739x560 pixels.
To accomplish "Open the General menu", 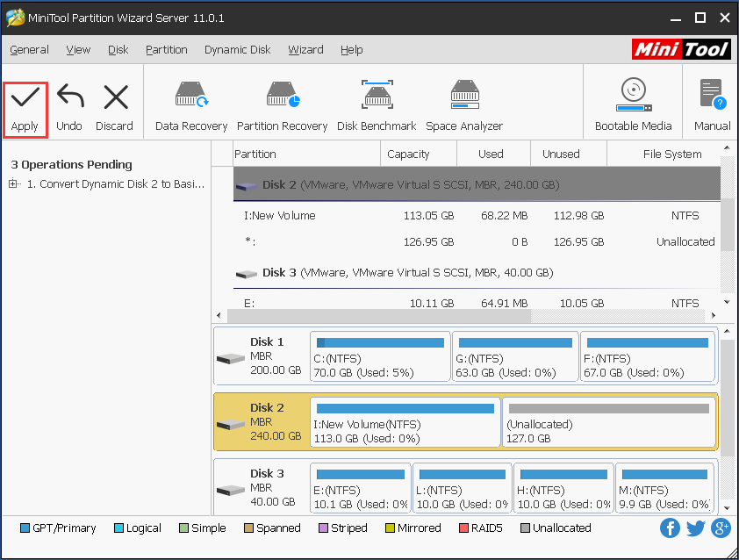I will click(x=29, y=50).
